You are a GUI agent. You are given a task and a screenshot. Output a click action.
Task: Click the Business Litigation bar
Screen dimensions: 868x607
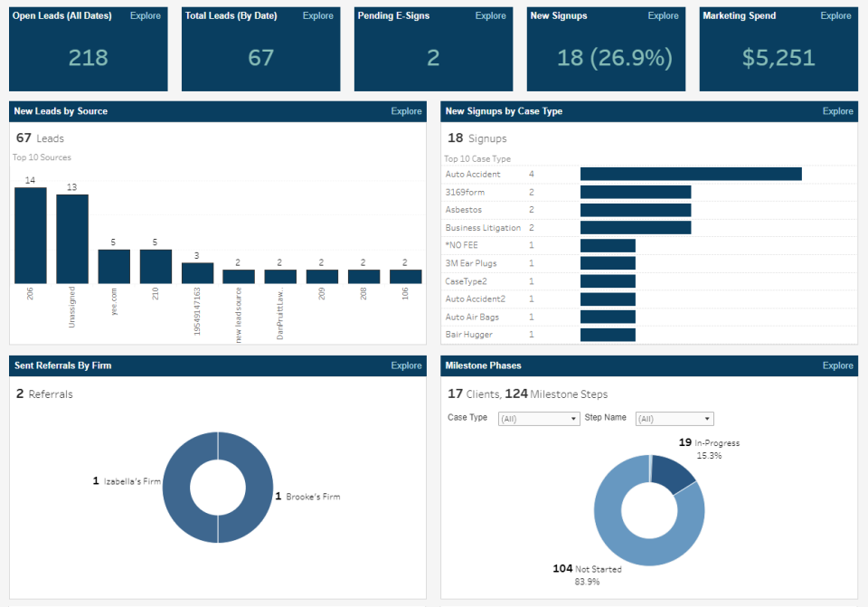[x=635, y=227]
